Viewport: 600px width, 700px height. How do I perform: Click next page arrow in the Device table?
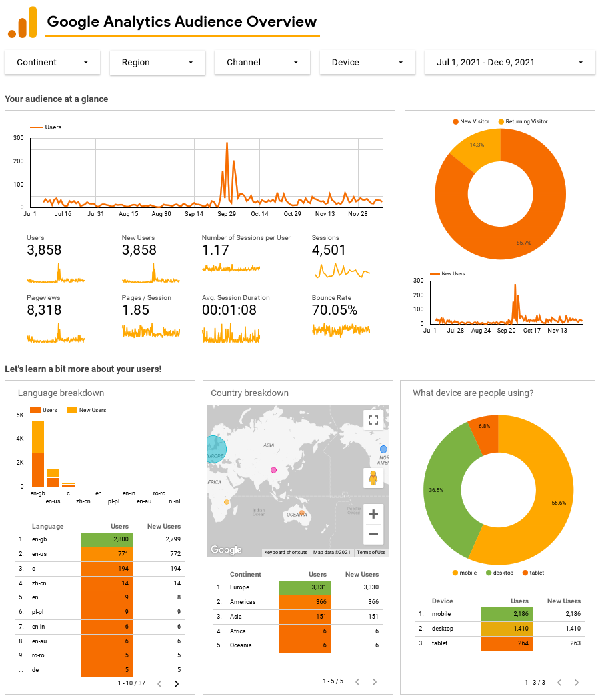coord(577,682)
